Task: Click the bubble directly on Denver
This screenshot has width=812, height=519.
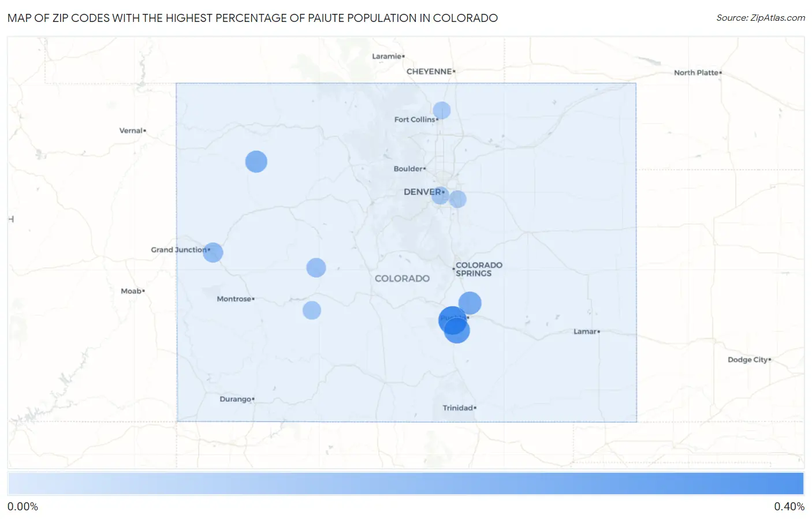Action: coord(440,195)
